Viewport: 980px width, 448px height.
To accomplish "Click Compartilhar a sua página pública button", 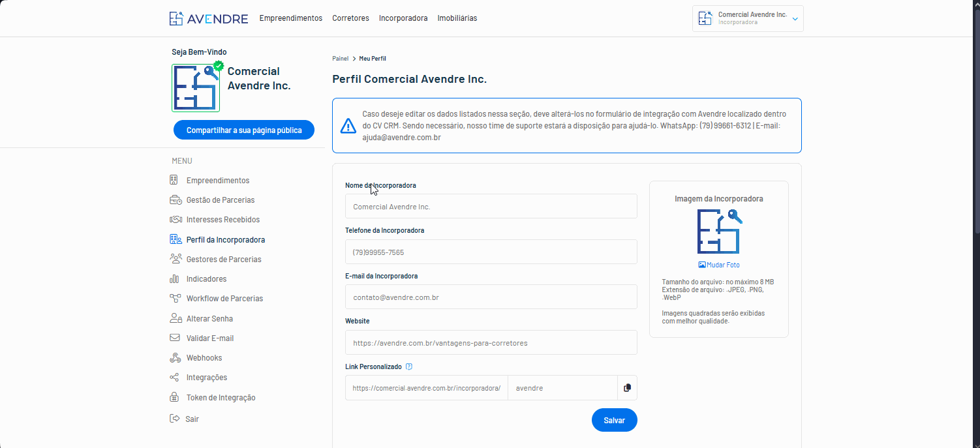I will point(244,130).
